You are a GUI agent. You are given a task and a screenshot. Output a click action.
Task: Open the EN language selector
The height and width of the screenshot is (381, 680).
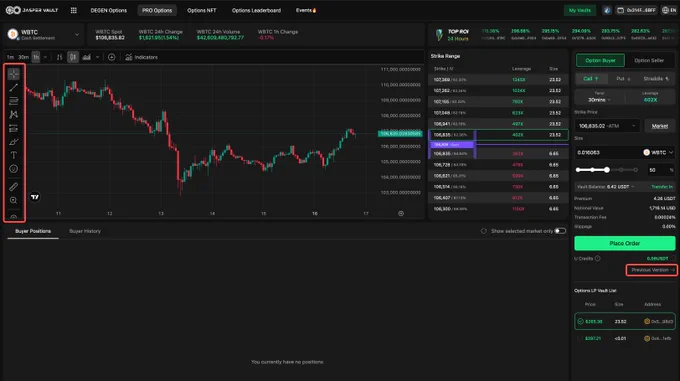tap(669, 10)
